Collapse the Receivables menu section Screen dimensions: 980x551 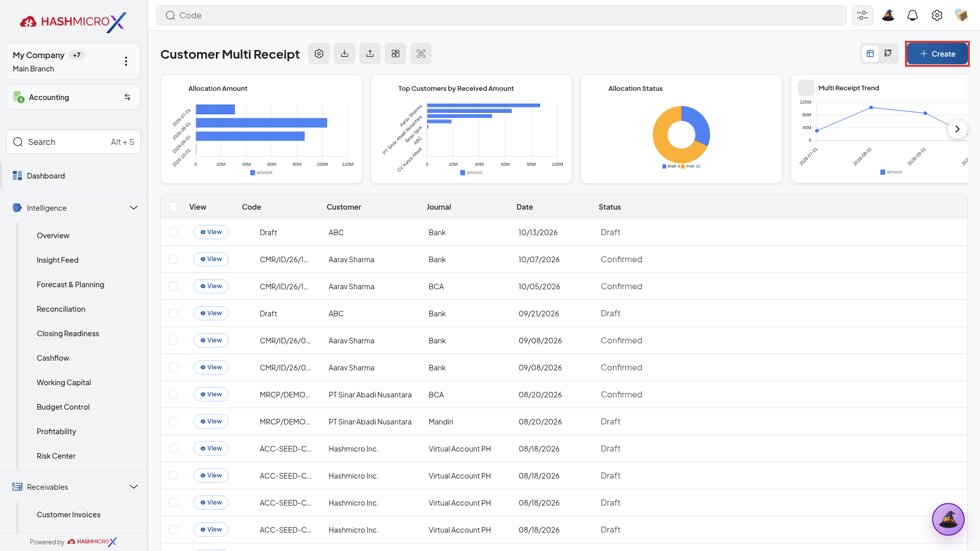[134, 487]
